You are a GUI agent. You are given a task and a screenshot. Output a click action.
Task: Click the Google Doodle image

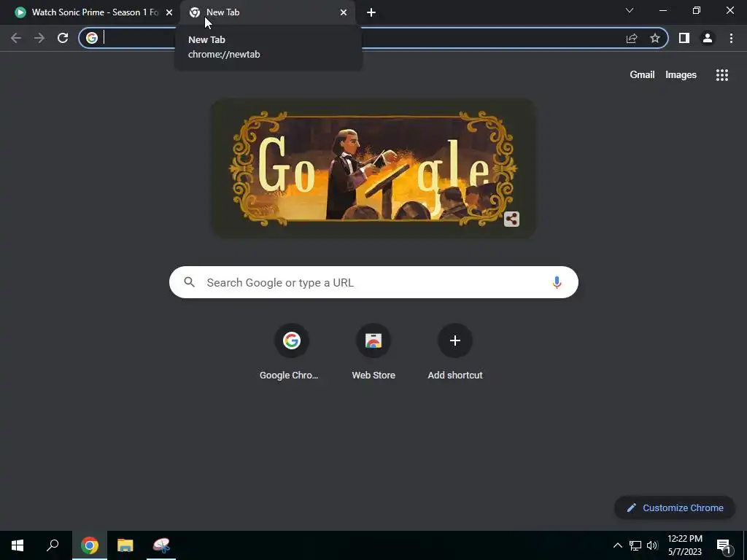coord(373,169)
